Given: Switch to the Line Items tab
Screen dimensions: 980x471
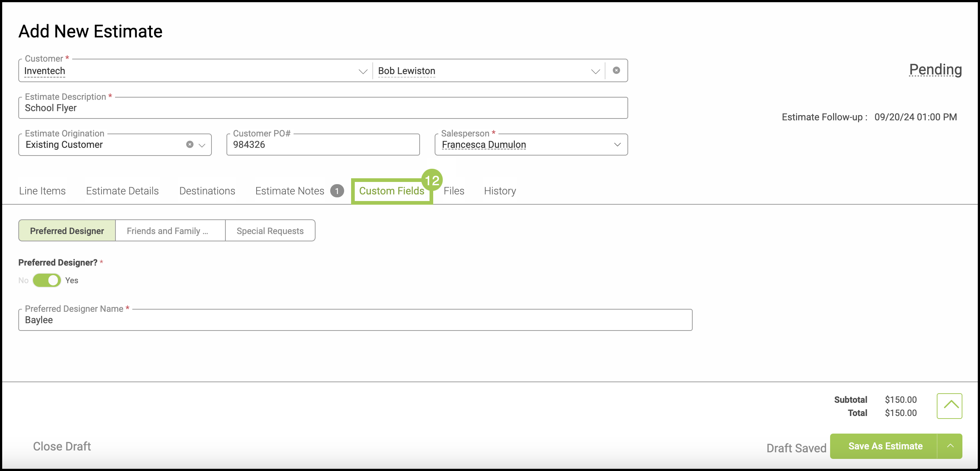Looking at the screenshot, I should [x=42, y=191].
